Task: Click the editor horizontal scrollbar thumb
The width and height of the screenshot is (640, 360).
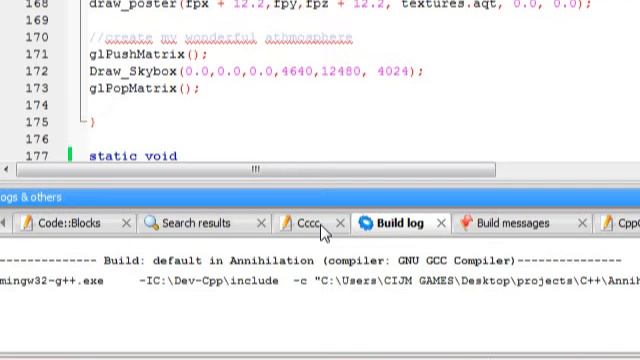Action: coord(256,169)
